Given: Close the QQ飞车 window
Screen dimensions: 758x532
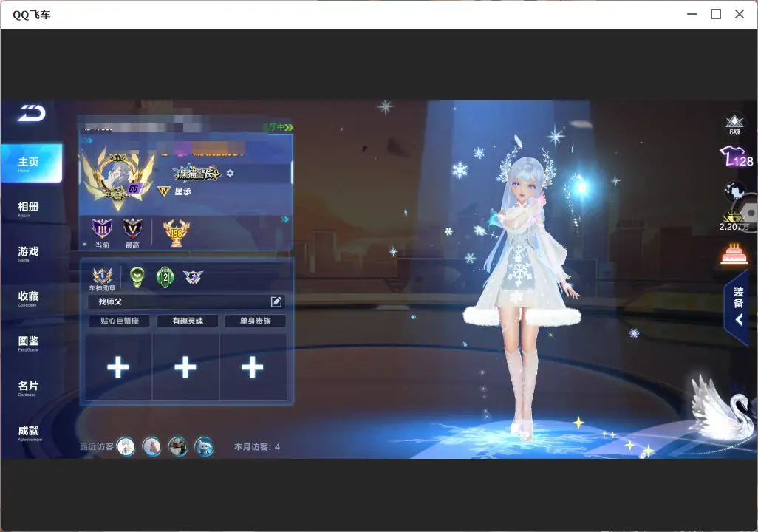Looking at the screenshot, I should [740, 15].
